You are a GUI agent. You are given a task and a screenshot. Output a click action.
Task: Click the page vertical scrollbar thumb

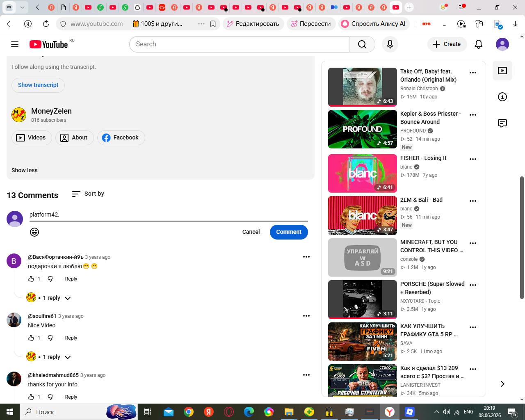[522, 237]
